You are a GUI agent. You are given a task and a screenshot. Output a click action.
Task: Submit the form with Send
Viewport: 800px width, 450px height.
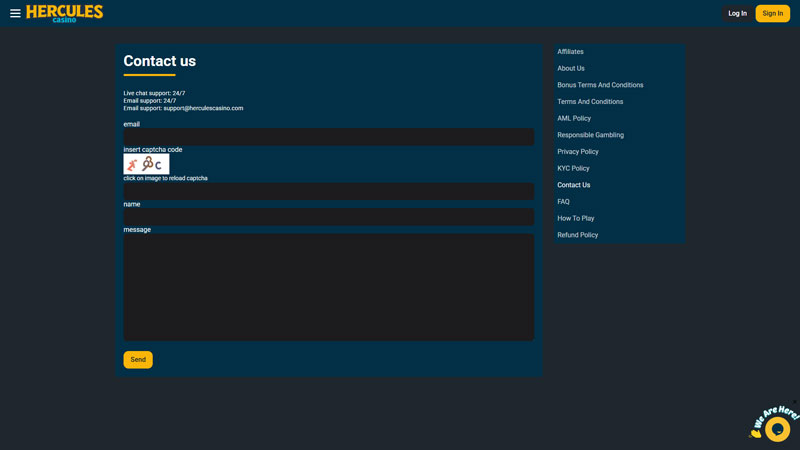138,360
